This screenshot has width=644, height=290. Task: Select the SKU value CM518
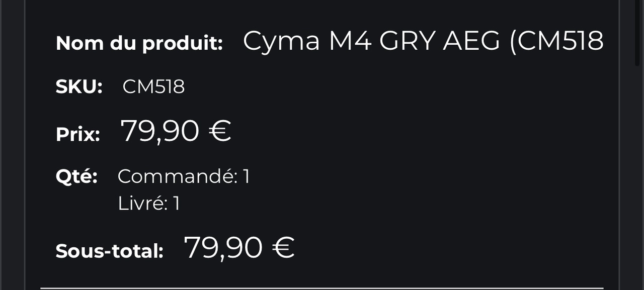[x=153, y=87]
